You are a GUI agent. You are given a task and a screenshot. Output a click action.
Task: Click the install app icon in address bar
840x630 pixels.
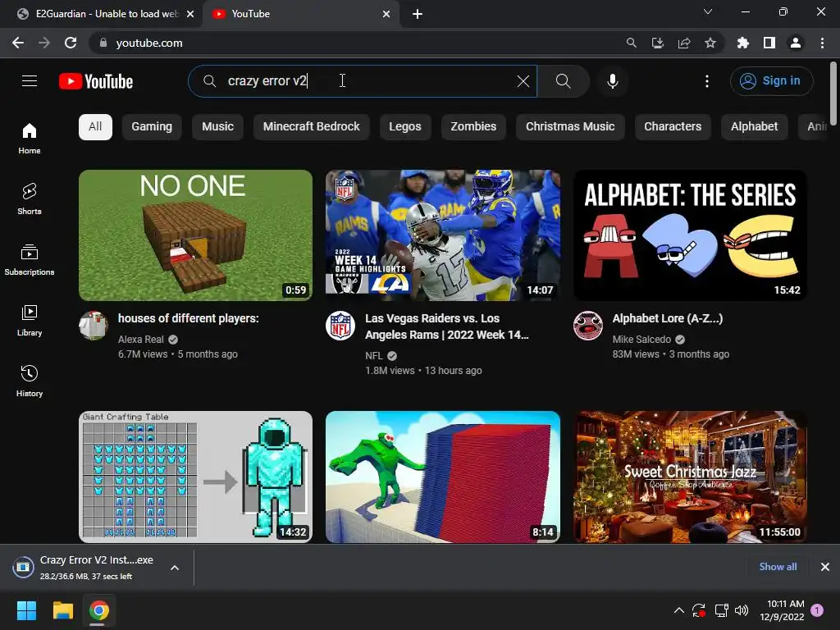coord(657,43)
